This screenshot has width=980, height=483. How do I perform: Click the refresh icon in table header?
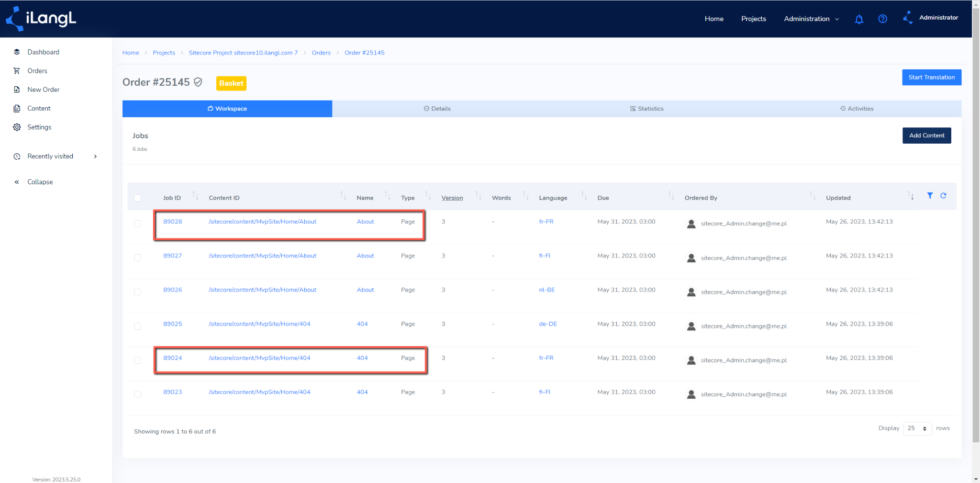coord(943,195)
